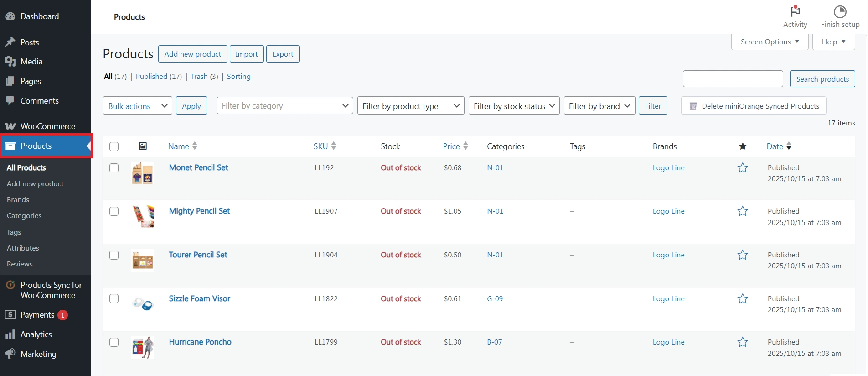
Task: Open the Filter by product type dropdown
Action: (x=411, y=106)
